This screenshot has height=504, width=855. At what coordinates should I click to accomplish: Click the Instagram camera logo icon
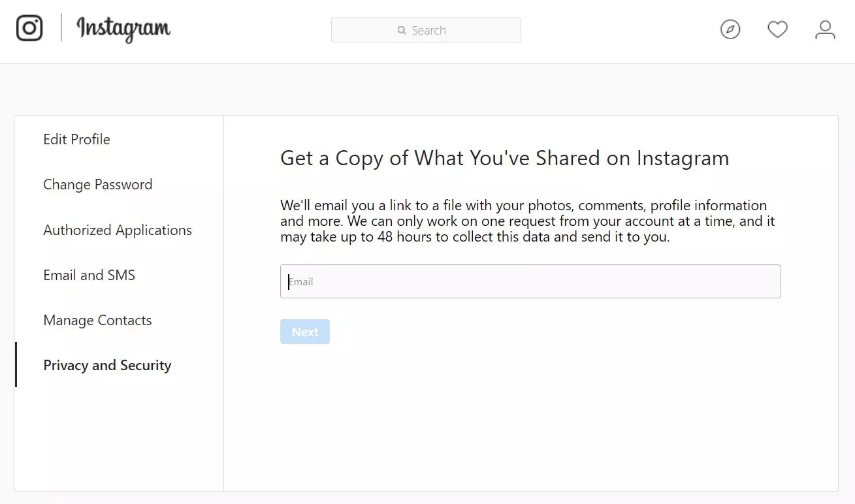29,28
